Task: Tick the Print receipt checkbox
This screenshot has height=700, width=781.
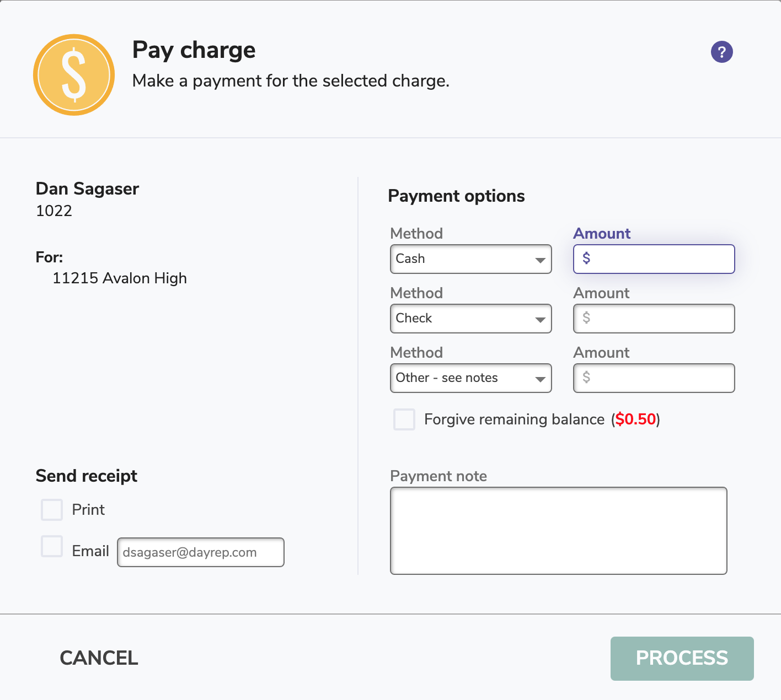Action: (x=52, y=510)
